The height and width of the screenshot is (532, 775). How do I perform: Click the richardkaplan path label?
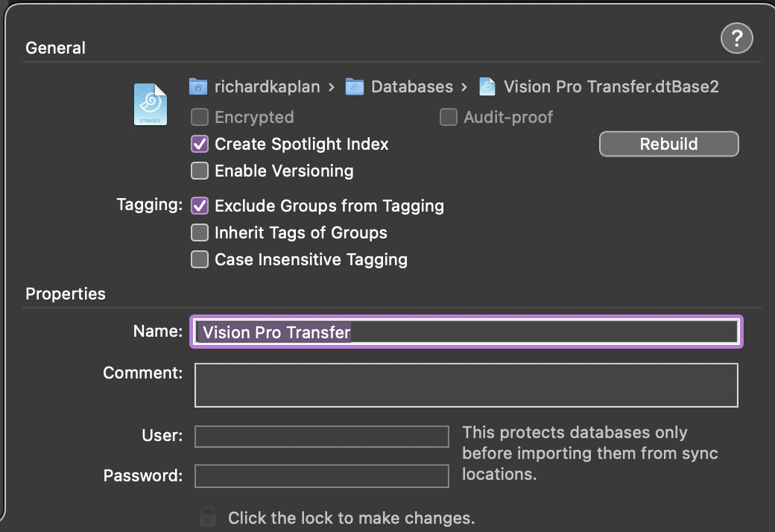pyautogui.click(x=267, y=86)
